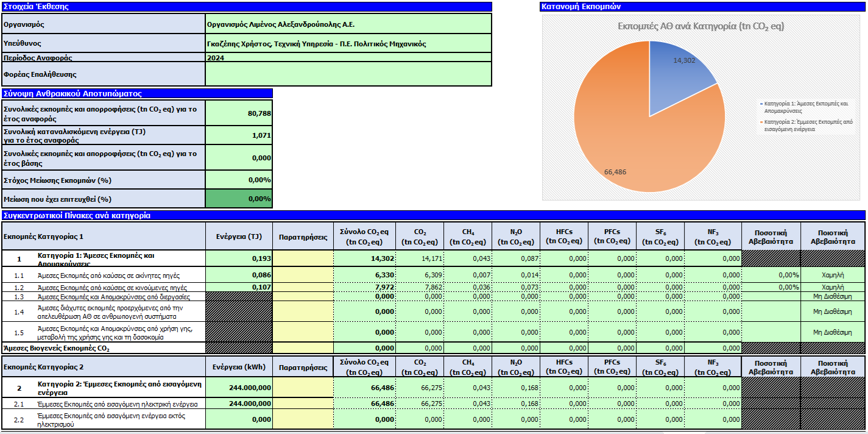Click the Υπεύθυνος value cell with Γκαζέπης Χρήστος

click(348, 44)
